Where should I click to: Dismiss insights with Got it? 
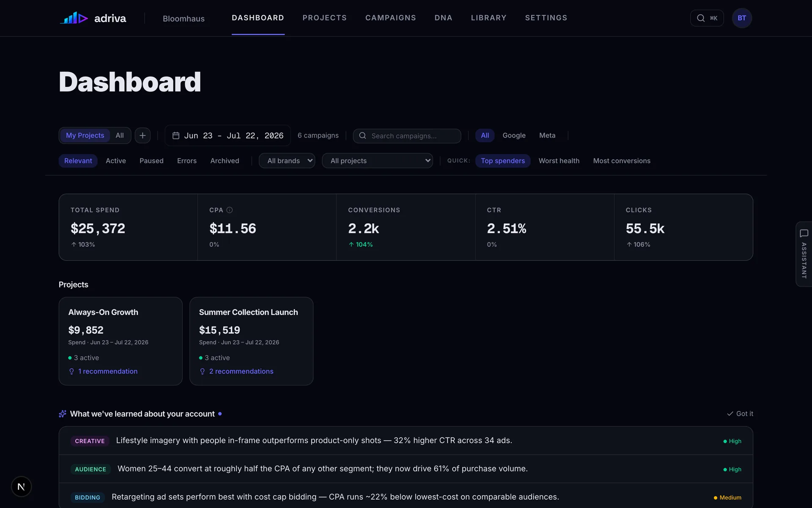point(740,414)
